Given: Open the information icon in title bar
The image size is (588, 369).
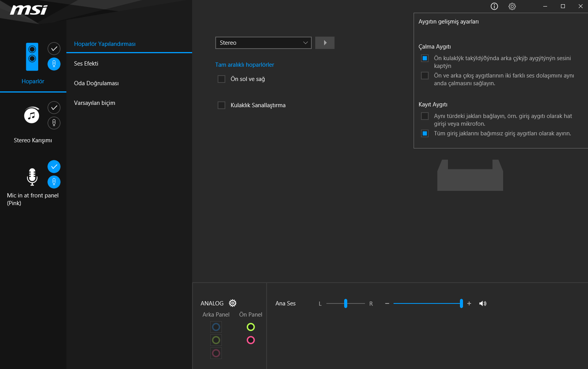Looking at the screenshot, I should (494, 6).
